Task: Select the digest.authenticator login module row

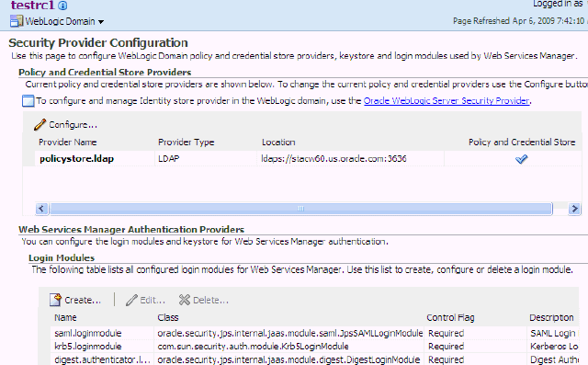Action: point(315,359)
